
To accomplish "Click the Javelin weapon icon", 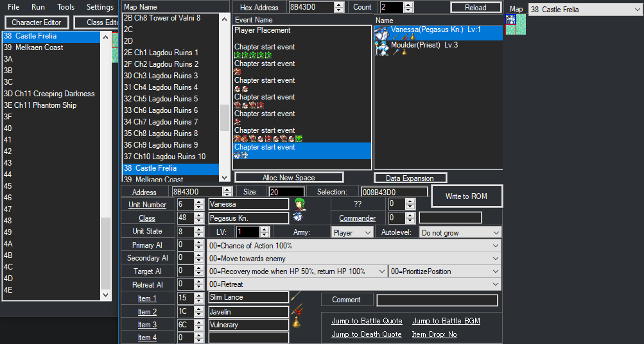I will [296, 311].
